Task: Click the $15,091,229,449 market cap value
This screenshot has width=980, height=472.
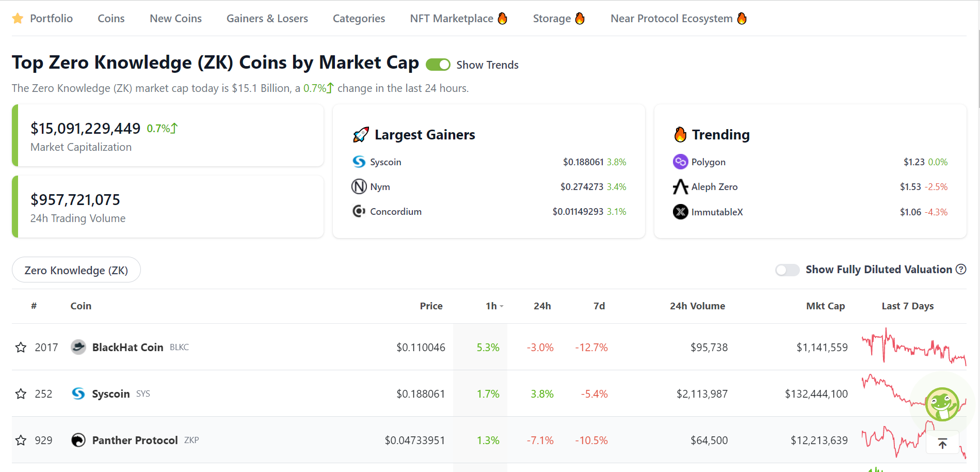Action: pos(85,128)
